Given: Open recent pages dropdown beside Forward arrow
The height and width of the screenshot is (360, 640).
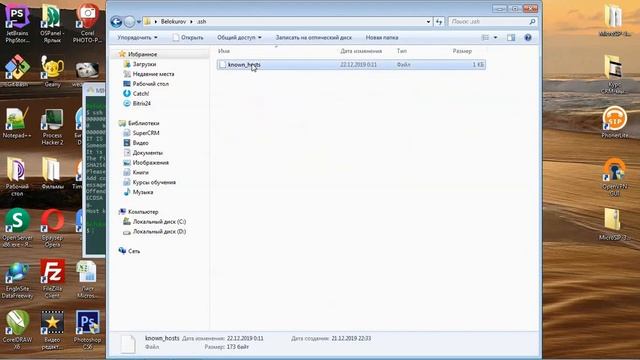Looking at the screenshot, I should pos(139,22).
